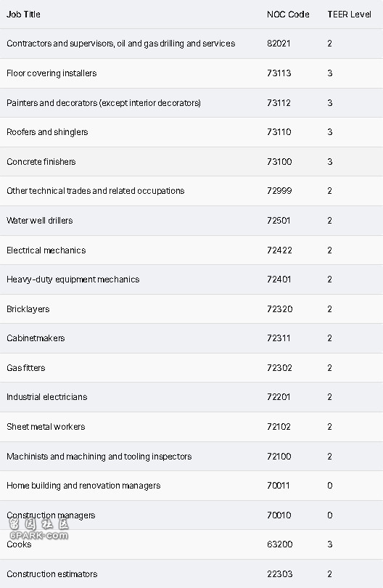Select the Floor covering installers row
Screen dimensions: 383x588
tap(191, 73)
